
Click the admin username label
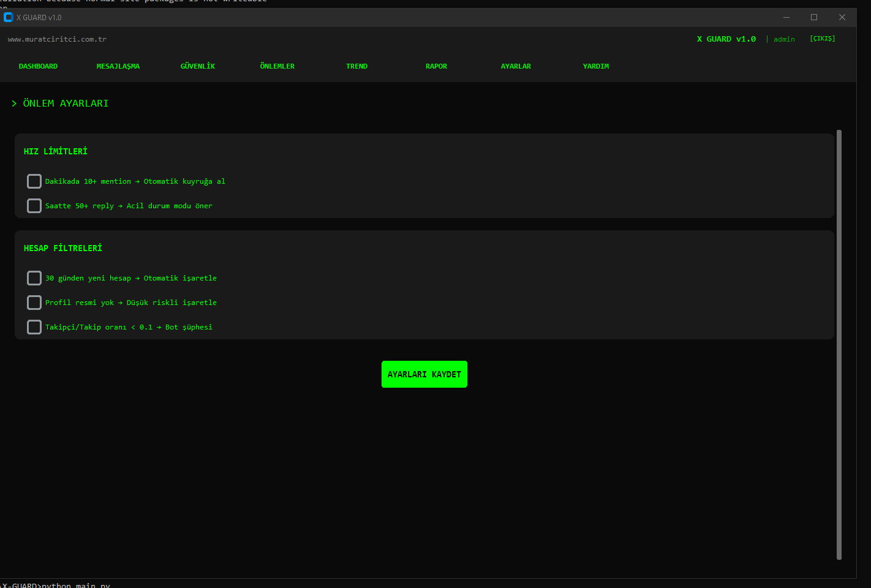[x=784, y=39]
